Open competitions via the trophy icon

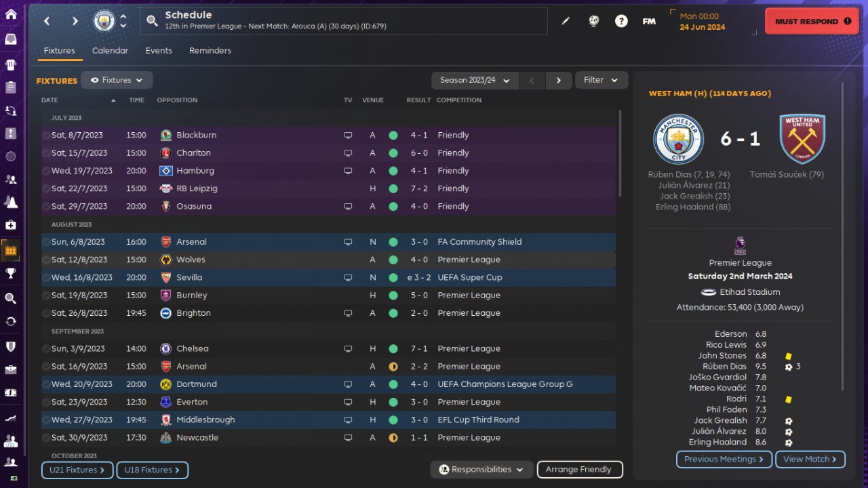pos(11,273)
